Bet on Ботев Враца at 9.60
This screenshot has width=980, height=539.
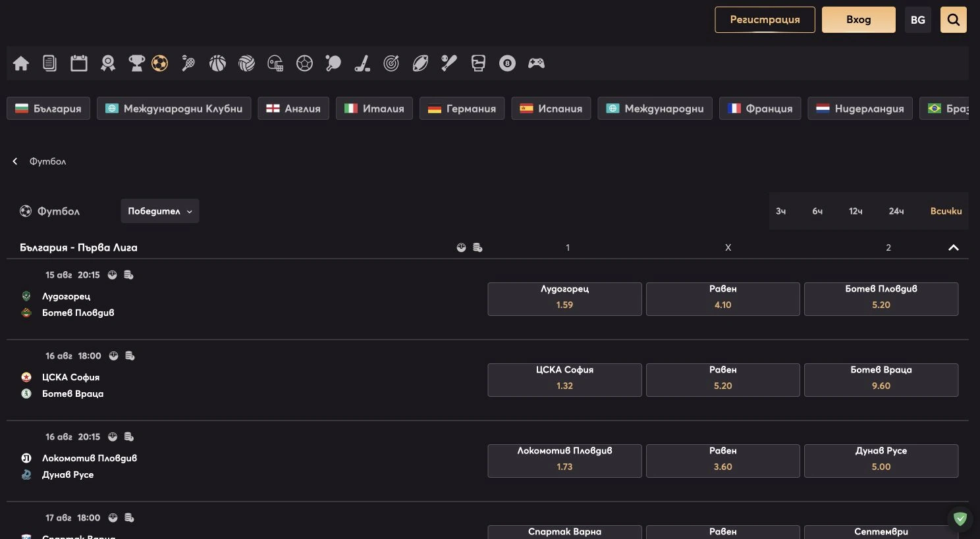click(x=881, y=380)
